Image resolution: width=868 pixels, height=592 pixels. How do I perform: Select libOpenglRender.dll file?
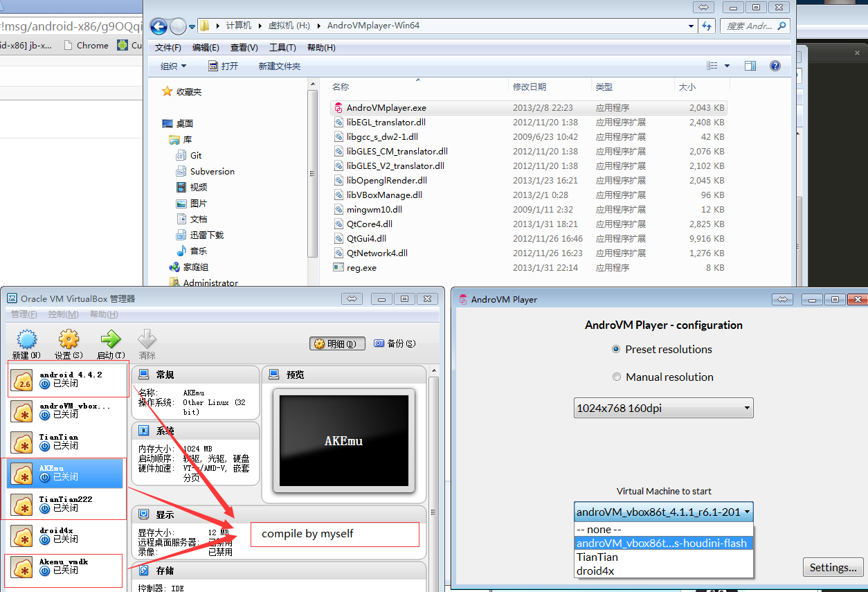point(530,180)
